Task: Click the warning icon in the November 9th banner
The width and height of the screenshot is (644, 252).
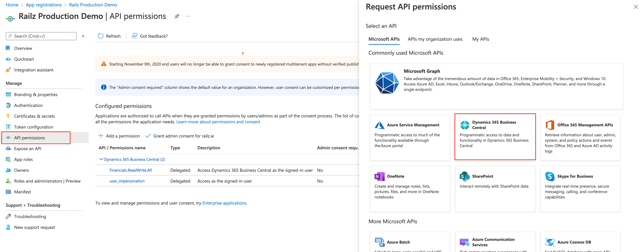Action: click(103, 64)
